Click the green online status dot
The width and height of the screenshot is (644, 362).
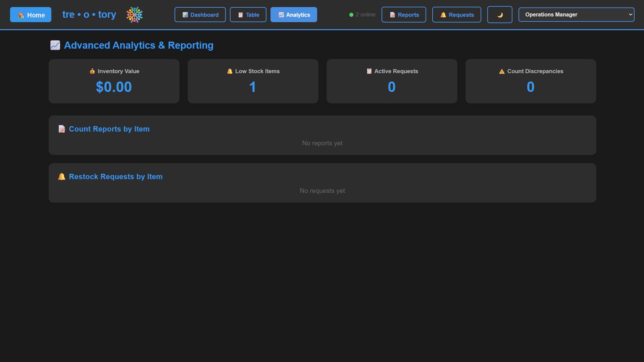pos(351,15)
